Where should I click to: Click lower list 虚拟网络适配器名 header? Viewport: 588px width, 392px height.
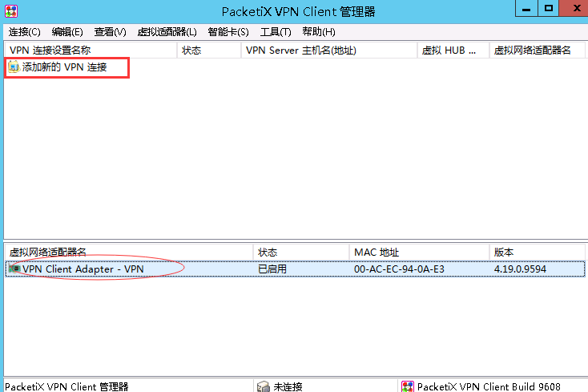click(x=129, y=252)
